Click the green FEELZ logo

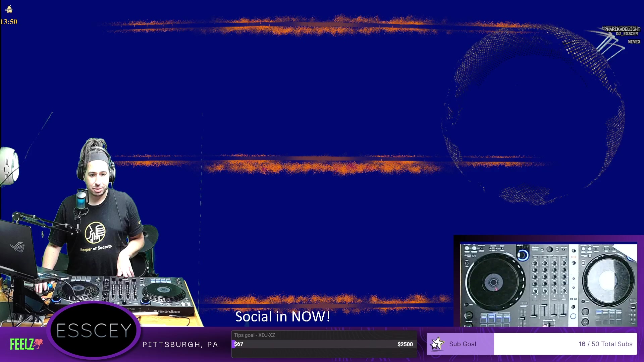[x=22, y=344]
